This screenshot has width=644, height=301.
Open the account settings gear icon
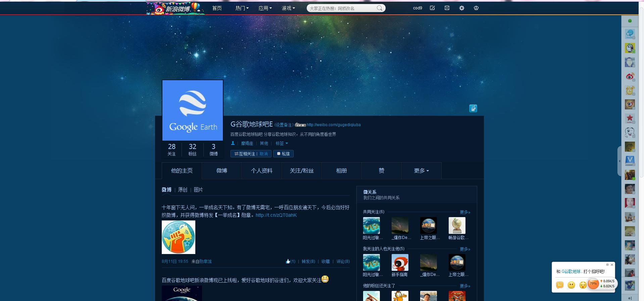[x=462, y=8]
